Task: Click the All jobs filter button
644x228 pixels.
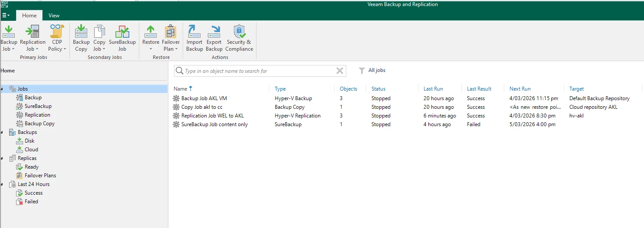Action: (x=372, y=71)
